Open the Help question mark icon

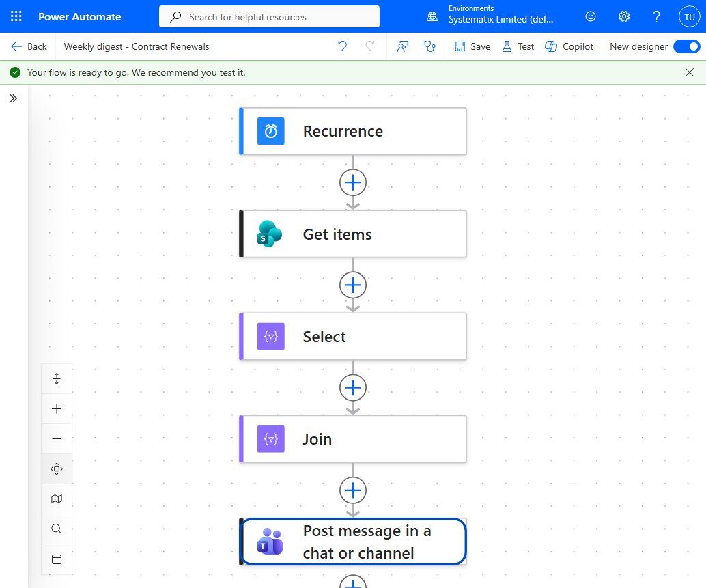tap(656, 16)
